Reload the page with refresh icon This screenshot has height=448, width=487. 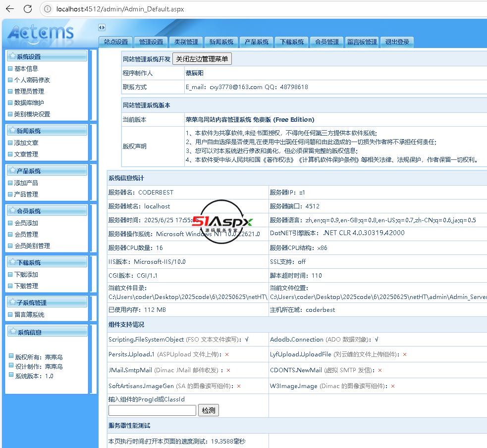28,9
